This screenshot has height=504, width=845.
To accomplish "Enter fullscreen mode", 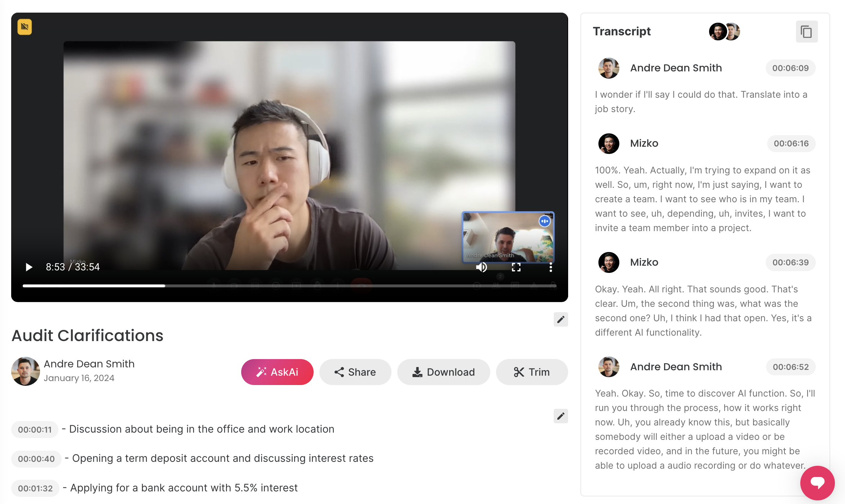I will (516, 267).
